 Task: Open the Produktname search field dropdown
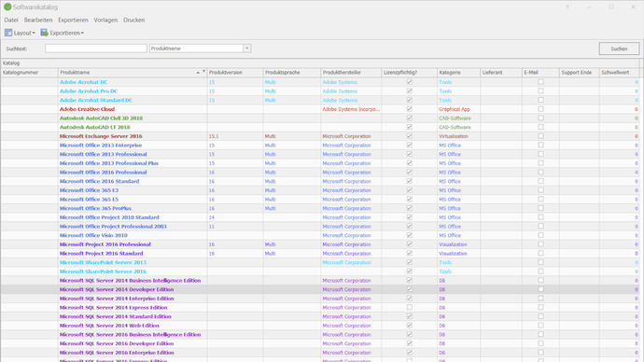pyautogui.click(x=246, y=49)
